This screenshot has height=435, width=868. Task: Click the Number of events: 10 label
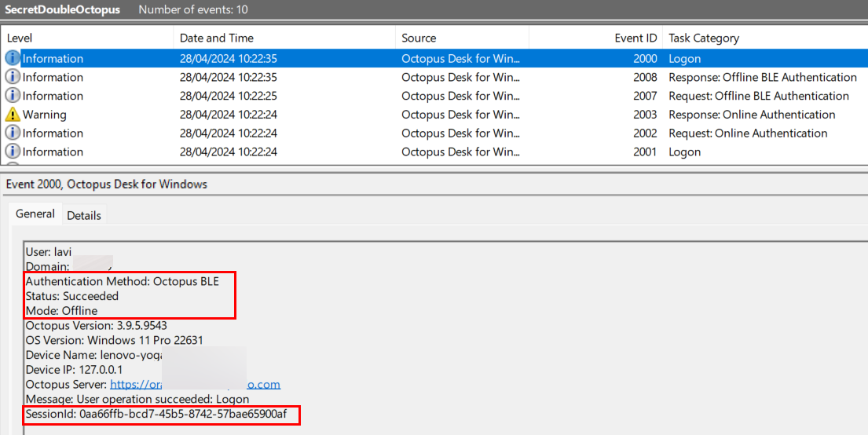click(x=193, y=9)
